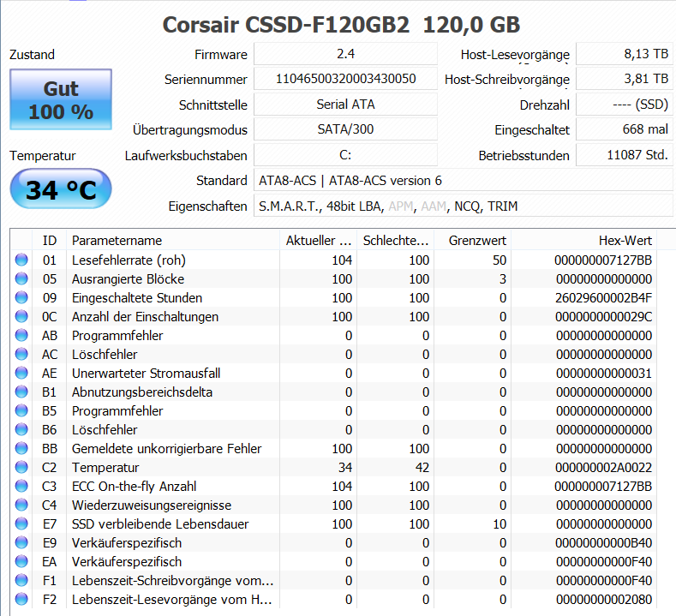Select the Eingeschaltete Stunden parameter name
This screenshot has width=676, height=616.
[x=137, y=298]
